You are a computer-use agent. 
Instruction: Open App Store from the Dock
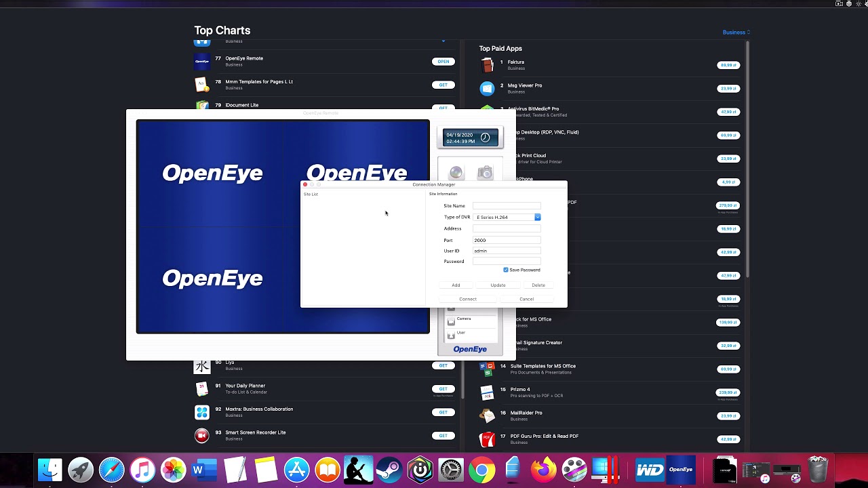pyautogui.click(x=296, y=470)
